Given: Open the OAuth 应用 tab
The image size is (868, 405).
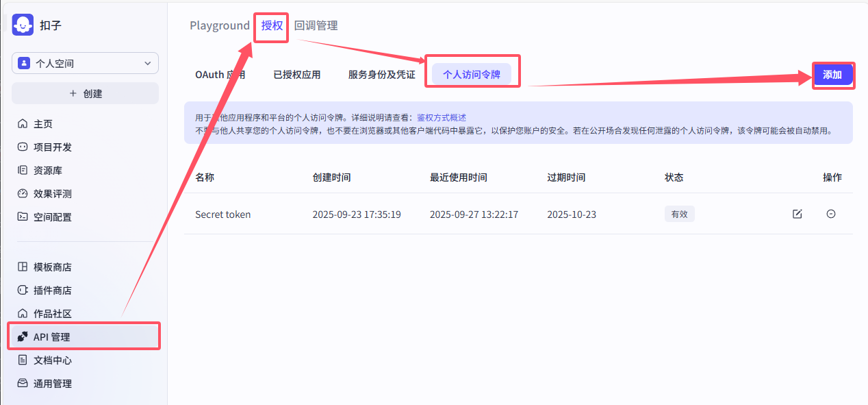Looking at the screenshot, I should (220, 75).
